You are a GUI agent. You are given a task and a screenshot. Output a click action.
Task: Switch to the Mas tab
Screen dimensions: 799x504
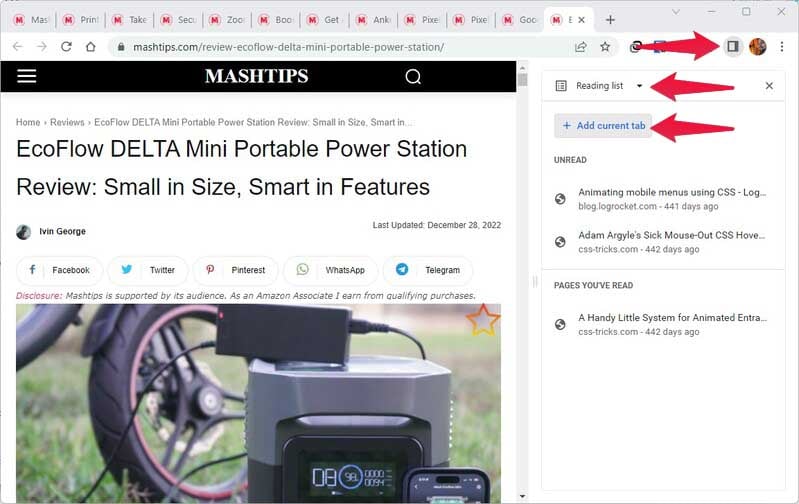31,20
